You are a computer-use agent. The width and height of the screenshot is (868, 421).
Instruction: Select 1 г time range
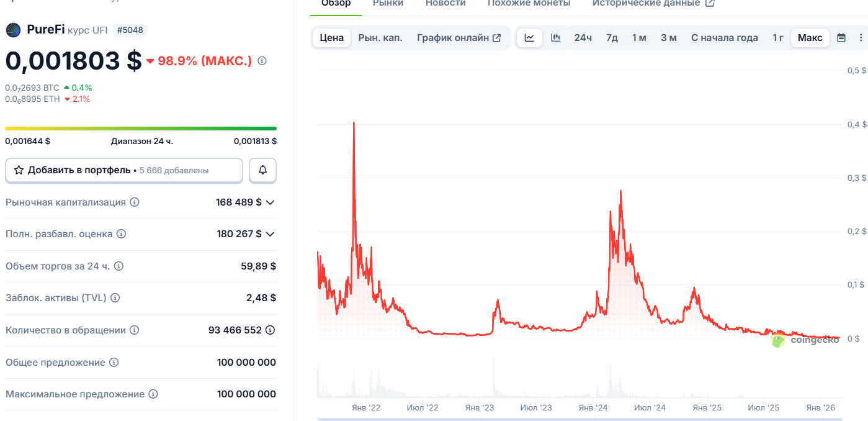tap(777, 38)
